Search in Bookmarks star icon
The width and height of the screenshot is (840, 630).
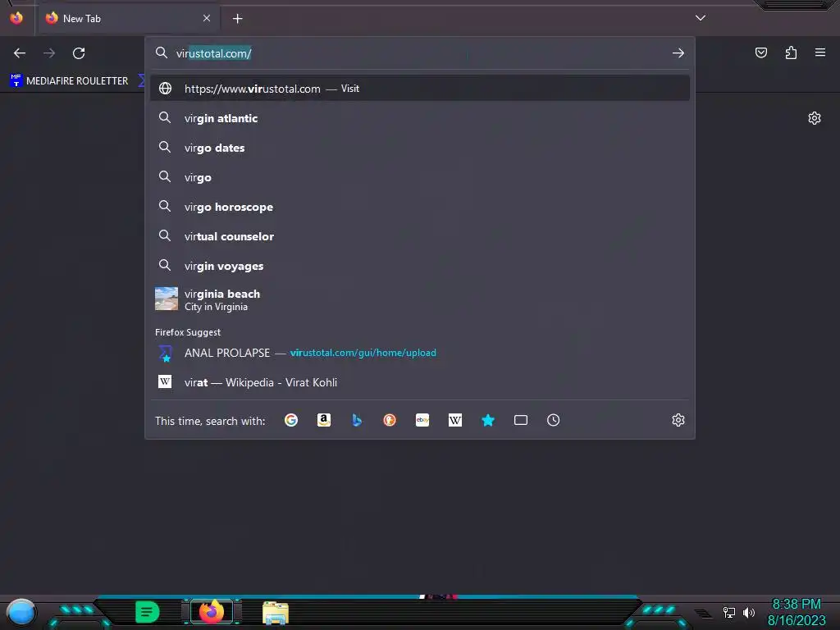pos(488,421)
